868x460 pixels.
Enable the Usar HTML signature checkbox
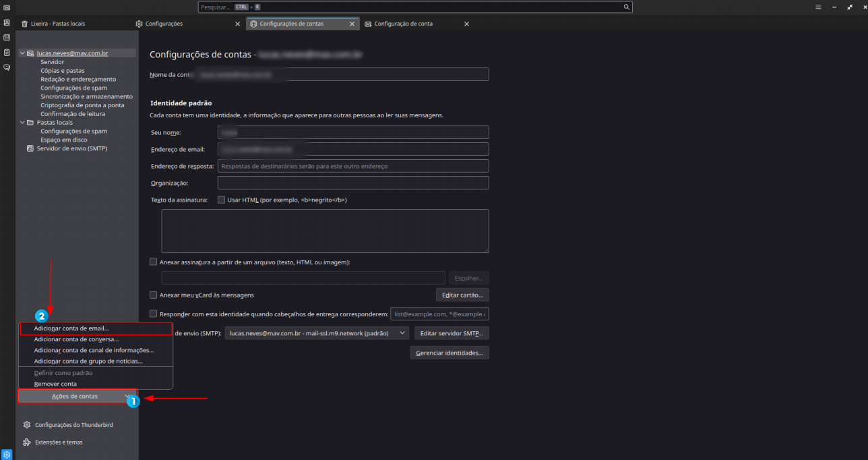(x=221, y=200)
